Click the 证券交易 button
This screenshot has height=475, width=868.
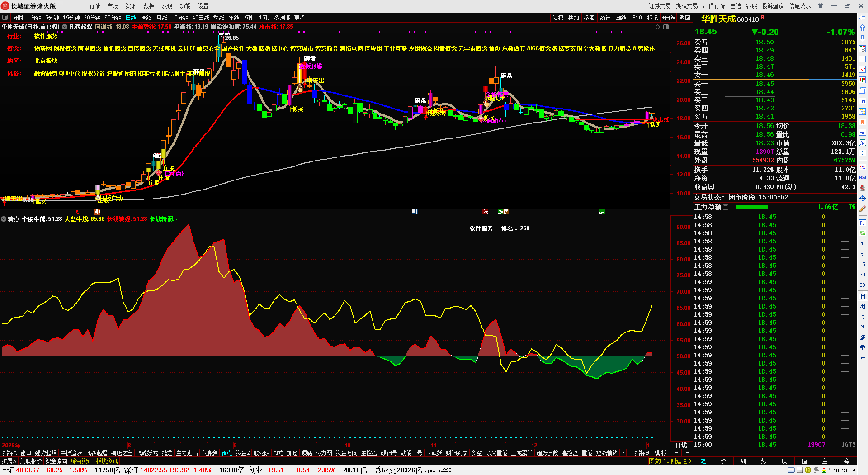click(x=660, y=6)
